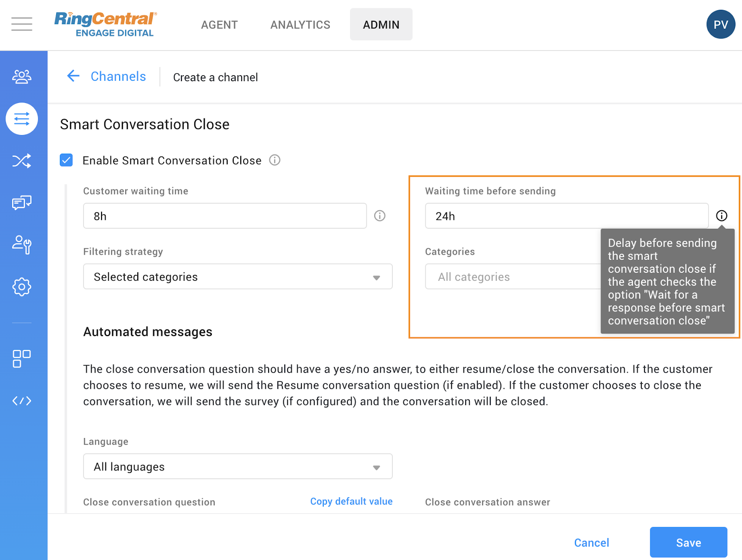
Task: Click the info icon next to Customer waiting time
Action: tap(380, 216)
